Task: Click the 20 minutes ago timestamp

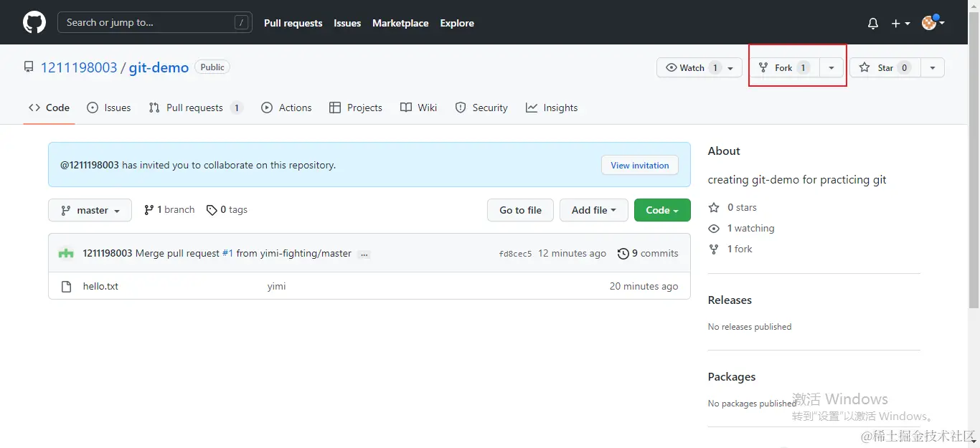Action: pos(644,286)
